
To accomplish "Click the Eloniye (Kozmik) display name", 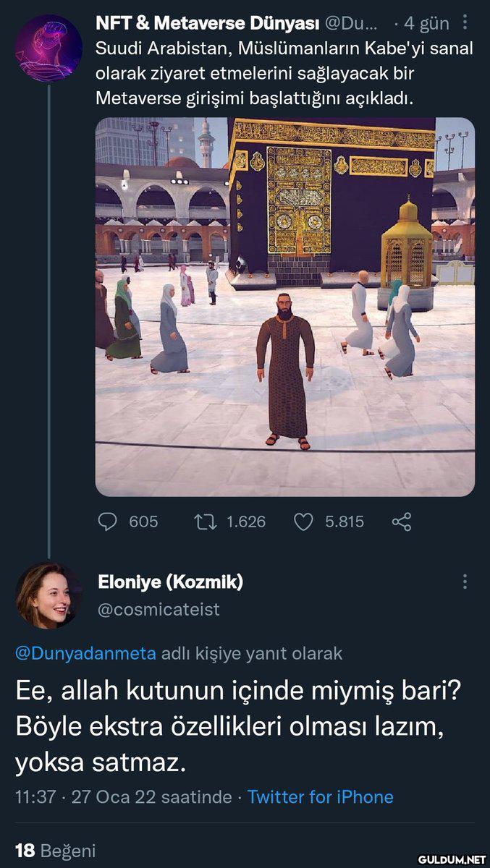I will point(170,582).
